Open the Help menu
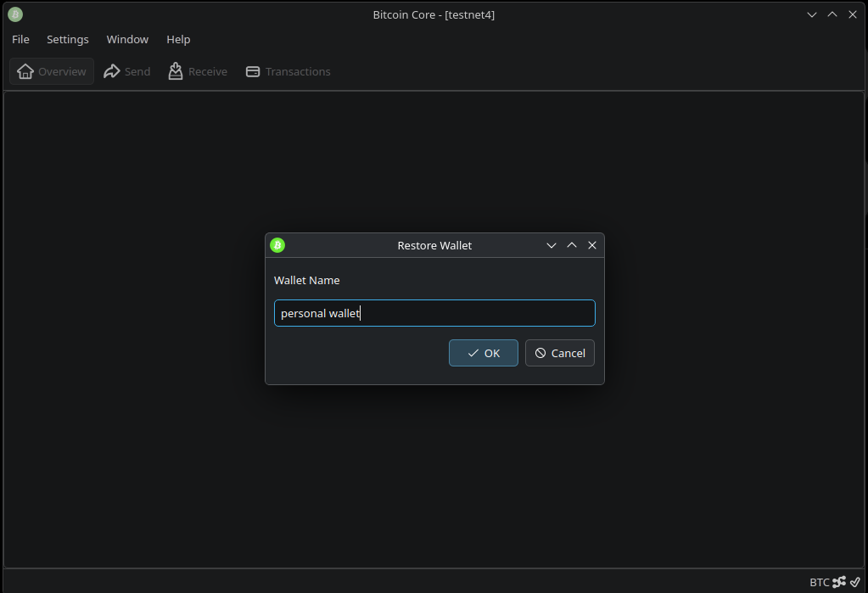Screen dimensions: 868x593 point(178,39)
